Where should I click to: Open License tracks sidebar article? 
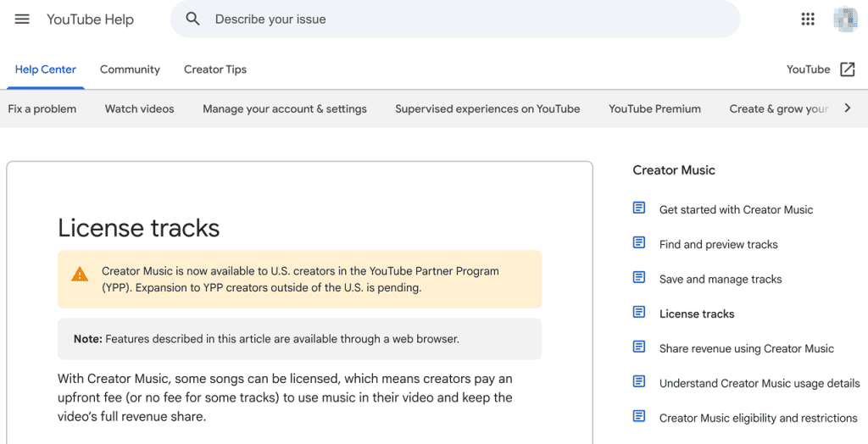point(697,314)
